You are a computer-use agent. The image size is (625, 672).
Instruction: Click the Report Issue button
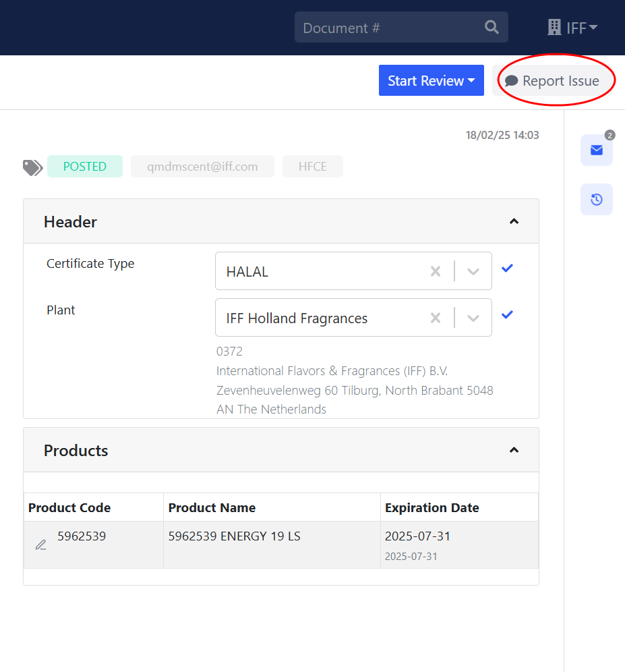click(552, 81)
